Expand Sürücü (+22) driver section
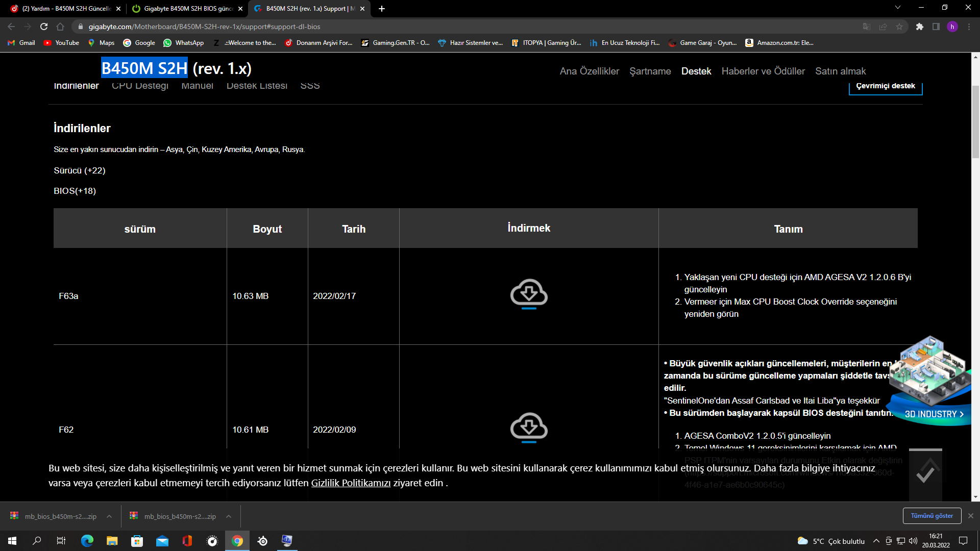 [80, 170]
